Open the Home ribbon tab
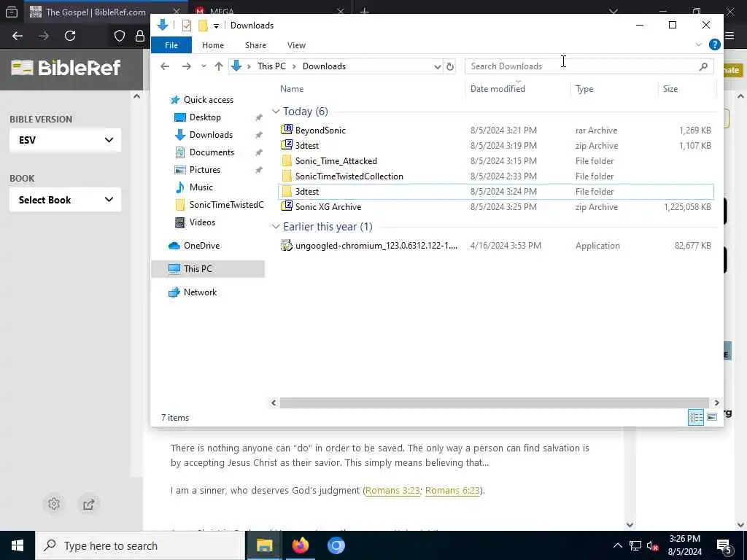The image size is (747, 560). point(213,45)
